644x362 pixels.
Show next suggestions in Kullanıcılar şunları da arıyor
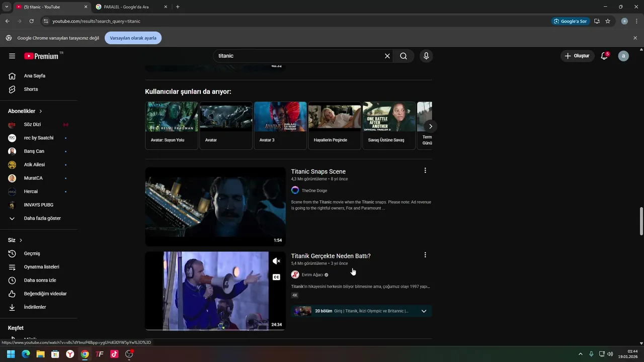click(x=430, y=126)
